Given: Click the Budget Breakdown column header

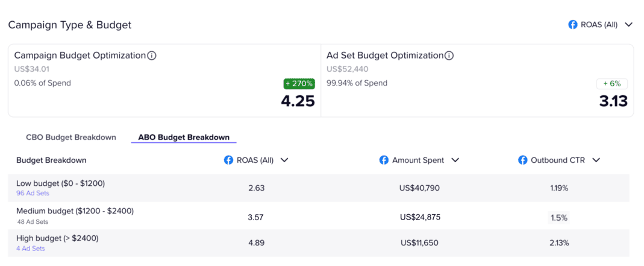Looking at the screenshot, I should click(51, 160).
